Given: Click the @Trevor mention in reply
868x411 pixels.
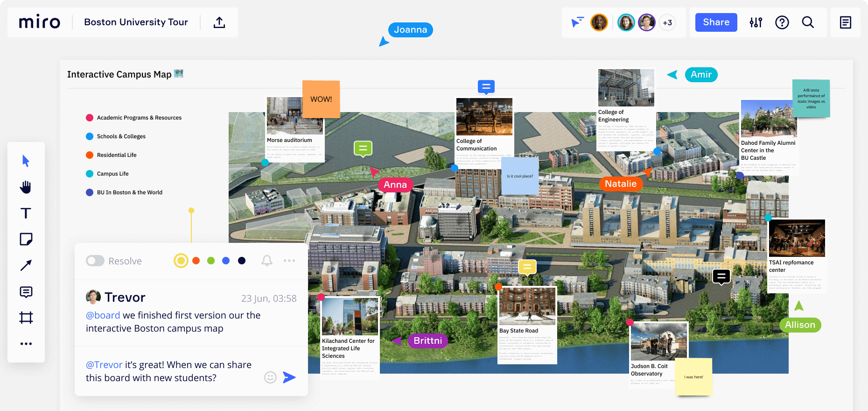Looking at the screenshot, I should pos(104,365).
